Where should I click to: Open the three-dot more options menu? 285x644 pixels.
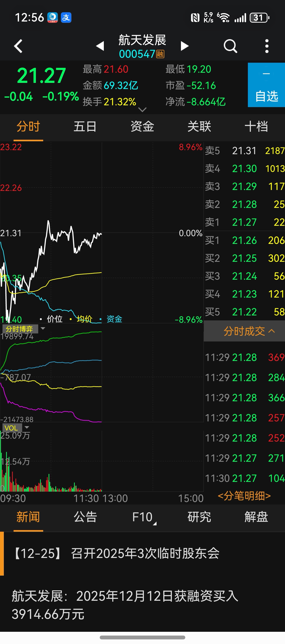[x=267, y=46]
